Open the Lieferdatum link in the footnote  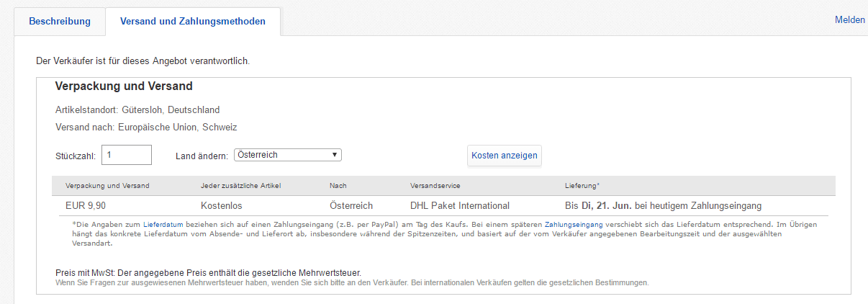pos(163,225)
